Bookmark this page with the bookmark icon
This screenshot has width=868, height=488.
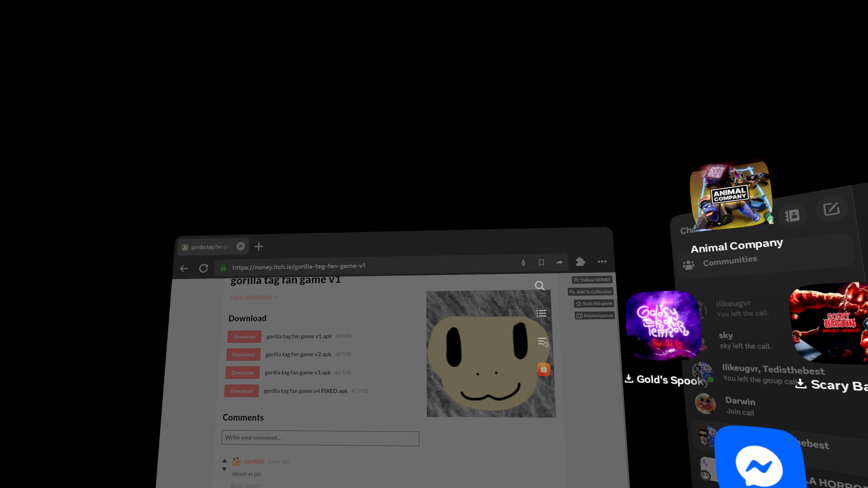click(541, 262)
